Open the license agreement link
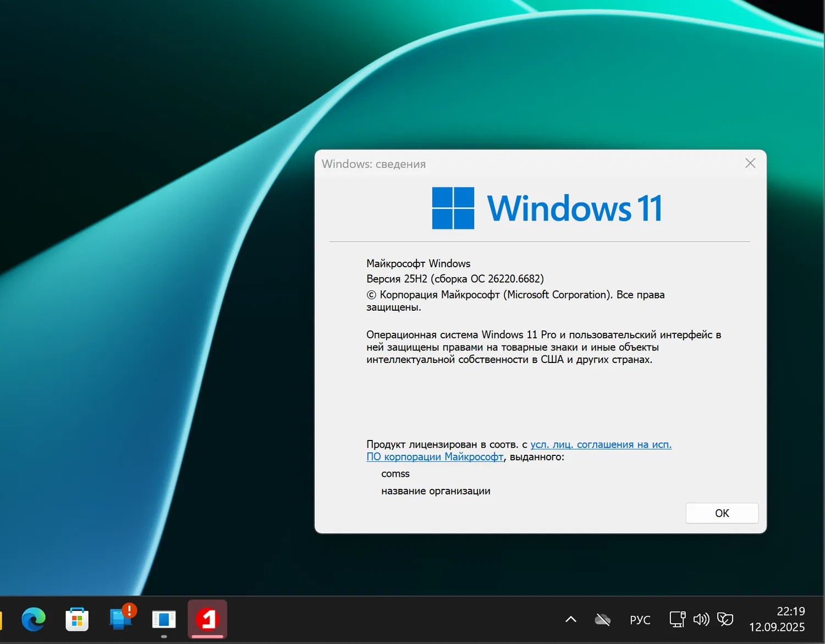This screenshot has height=644, width=825. point(601,444)
